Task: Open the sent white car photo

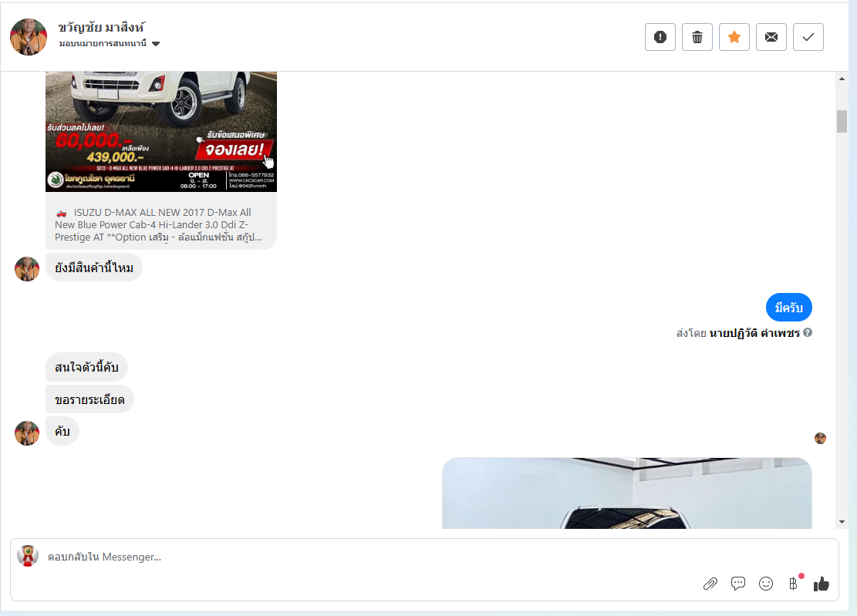Action: click(x=627, y=493)
